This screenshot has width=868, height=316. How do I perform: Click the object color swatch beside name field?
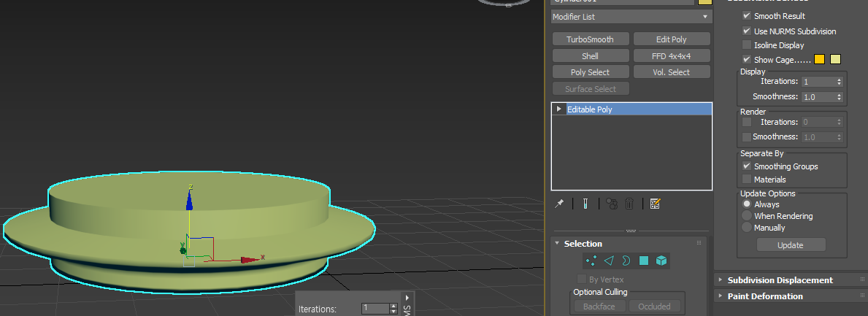click(704, 1)
